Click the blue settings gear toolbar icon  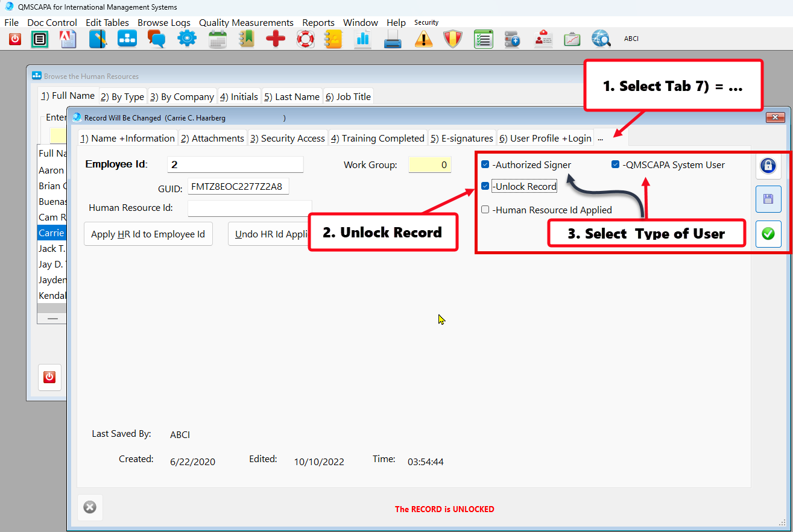coord(187,39)
